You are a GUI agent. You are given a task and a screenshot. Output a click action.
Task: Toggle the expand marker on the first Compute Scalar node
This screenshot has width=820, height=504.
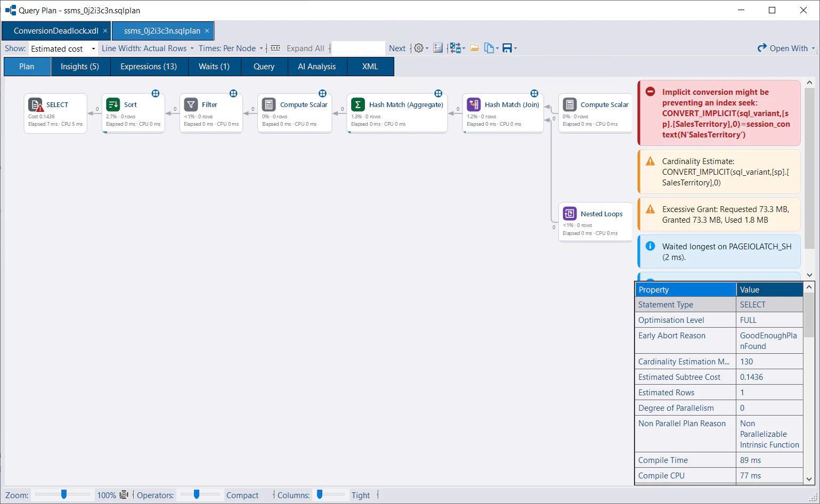[322, 93]
